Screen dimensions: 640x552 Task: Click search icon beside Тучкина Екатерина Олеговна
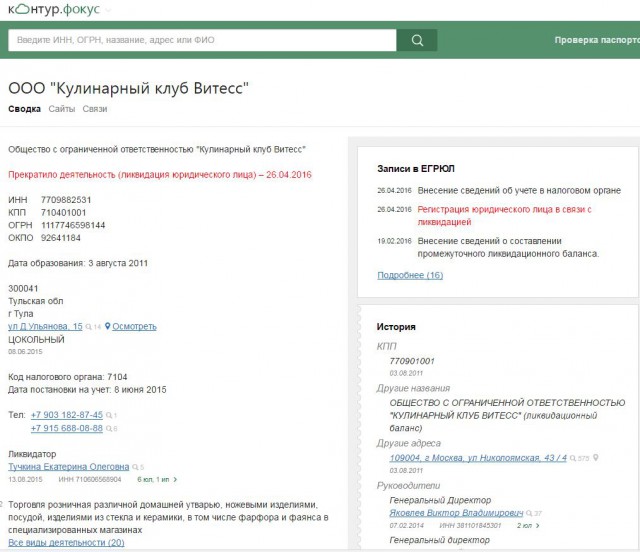tap(135, 467)
